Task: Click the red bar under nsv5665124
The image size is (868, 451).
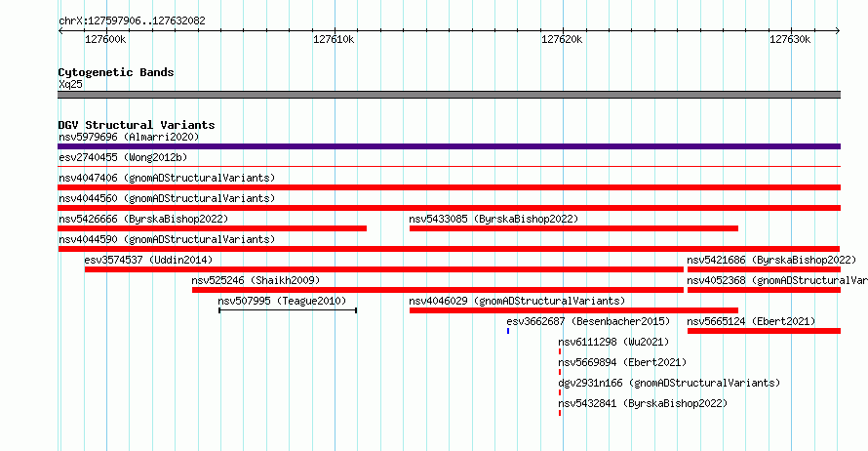Action: [x=764, y=331]
